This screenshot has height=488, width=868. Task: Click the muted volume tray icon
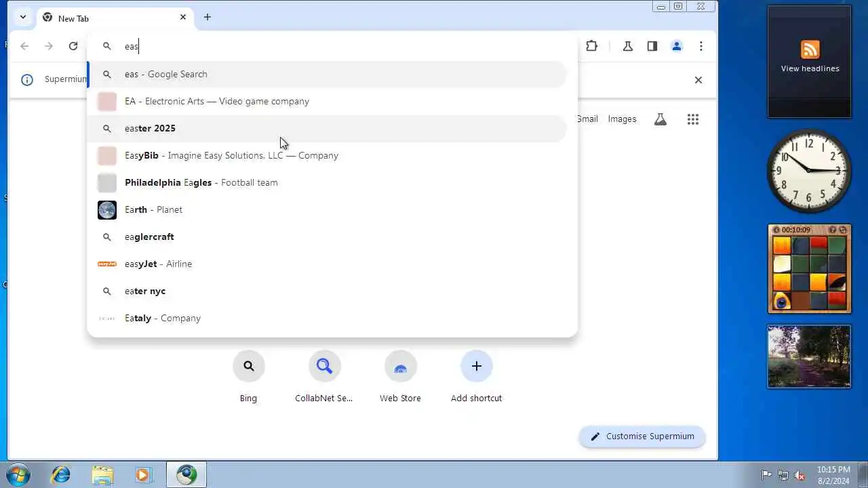tap(800, 475)
